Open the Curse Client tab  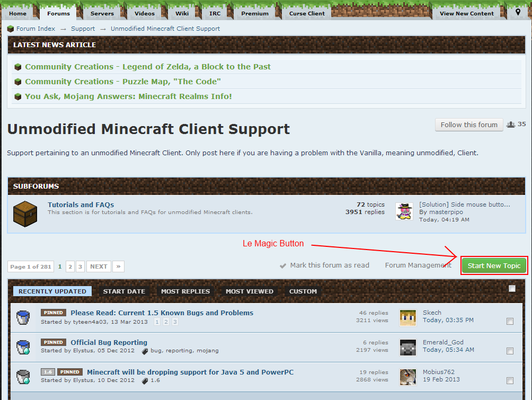click(307, 14)
